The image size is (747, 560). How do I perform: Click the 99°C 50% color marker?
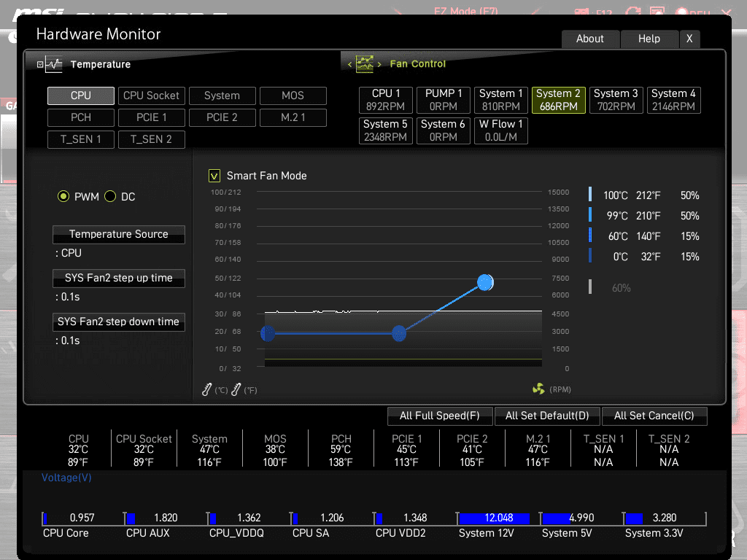[x=590, y=215]
